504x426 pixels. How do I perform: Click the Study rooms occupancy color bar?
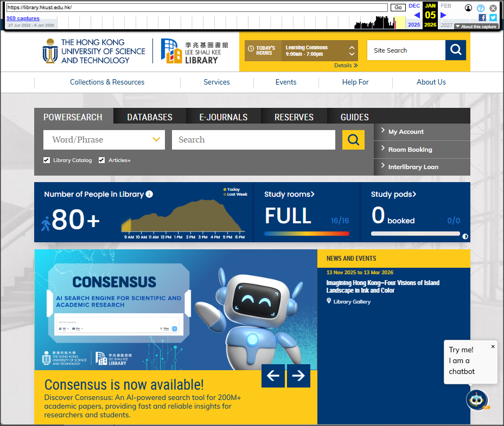(307, 234)
